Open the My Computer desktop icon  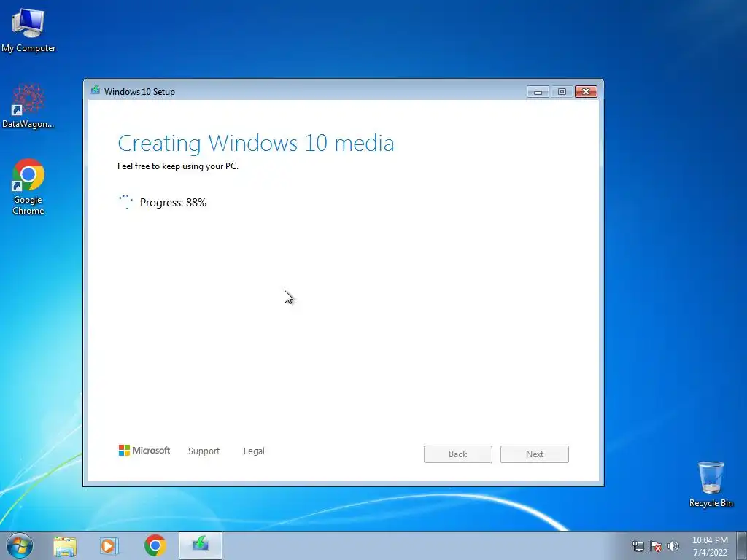coord(28,30)
